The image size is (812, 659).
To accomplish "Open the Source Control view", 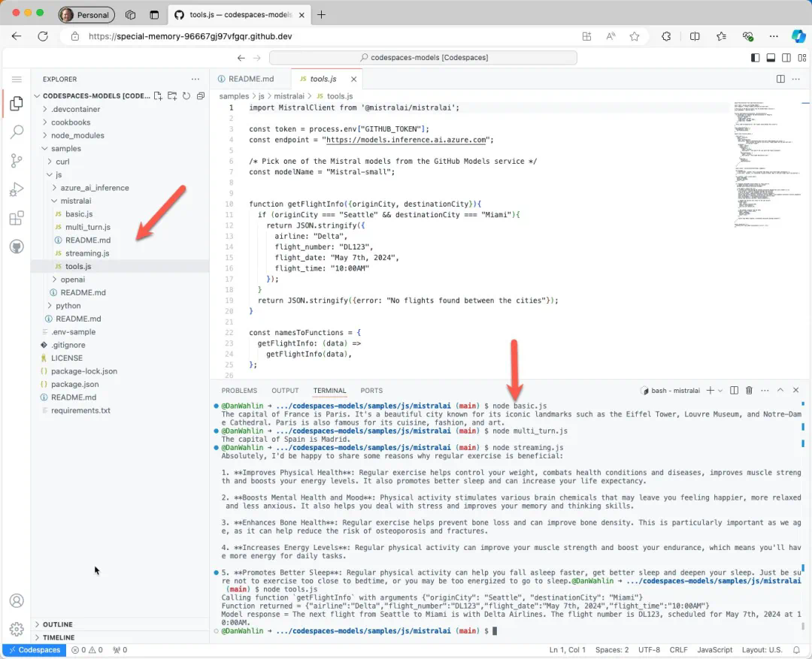I will point(16,161).
